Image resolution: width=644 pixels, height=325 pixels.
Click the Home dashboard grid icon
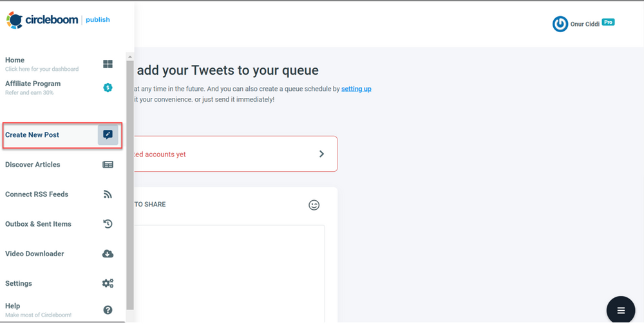(x=108, y=64)
